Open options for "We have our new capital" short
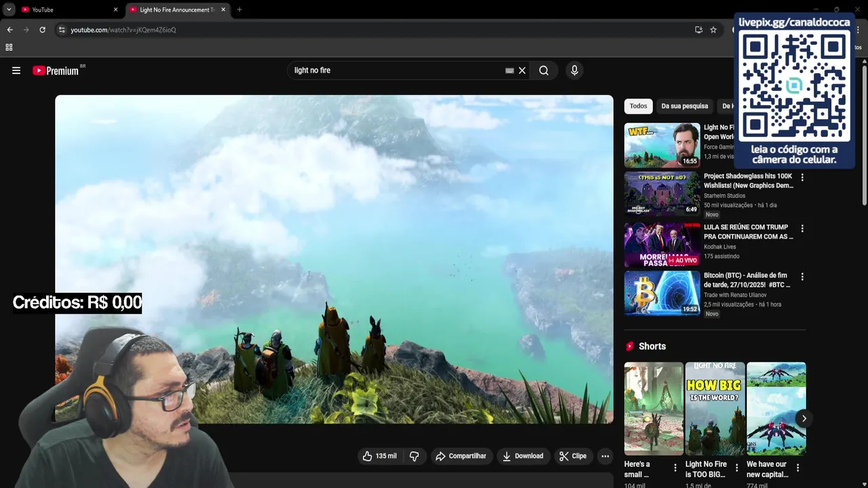The width and height of the screenshot is (868, 488). tap(797, 468)
